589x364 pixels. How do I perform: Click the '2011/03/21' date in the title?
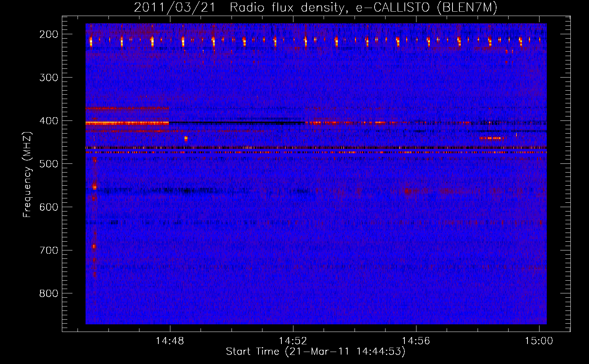coord(175,8)
